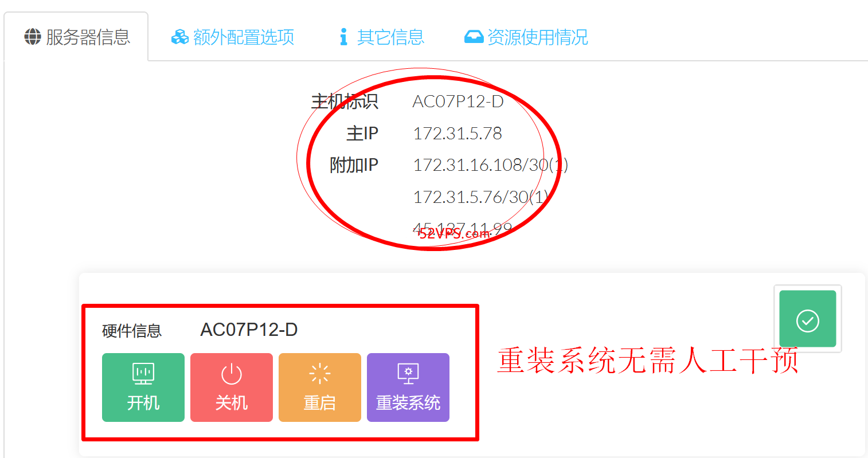Click the inbox icon beside 资源使用情况
Screen dimensions: 868x458
tap(474, 37)
